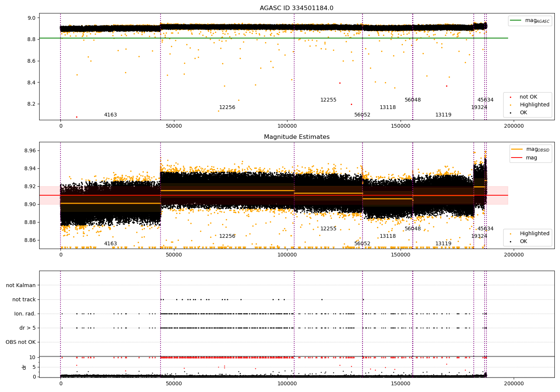Select the mag OBSID legend entry

tap(531, 149)
